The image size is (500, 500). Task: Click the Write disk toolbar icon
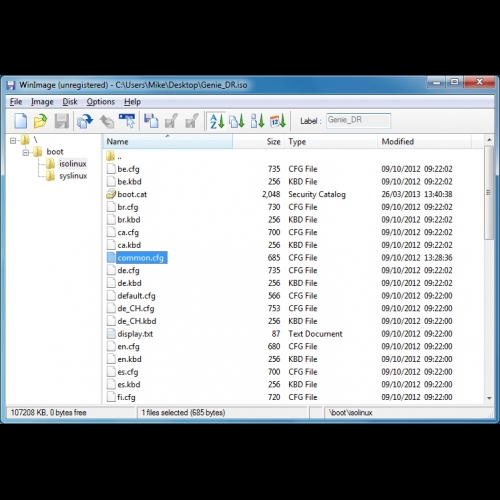[x=107, y=121]
